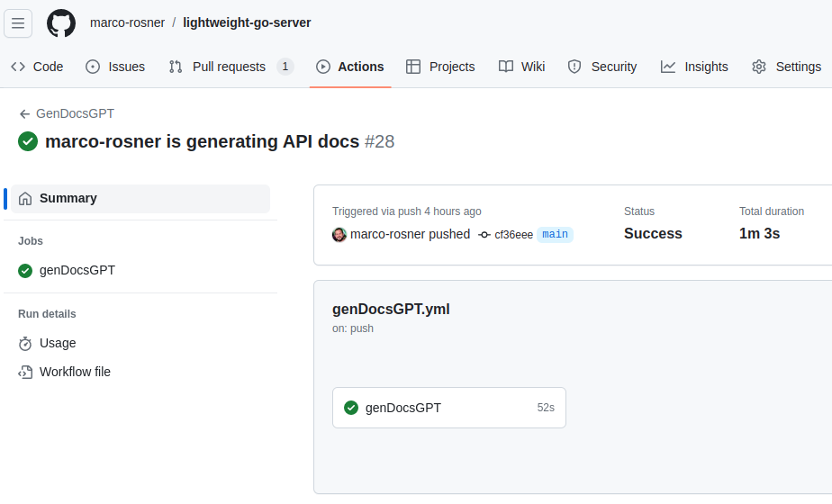Click the Jobs section heading
The image size is (832, 504).
pos(31,241)
